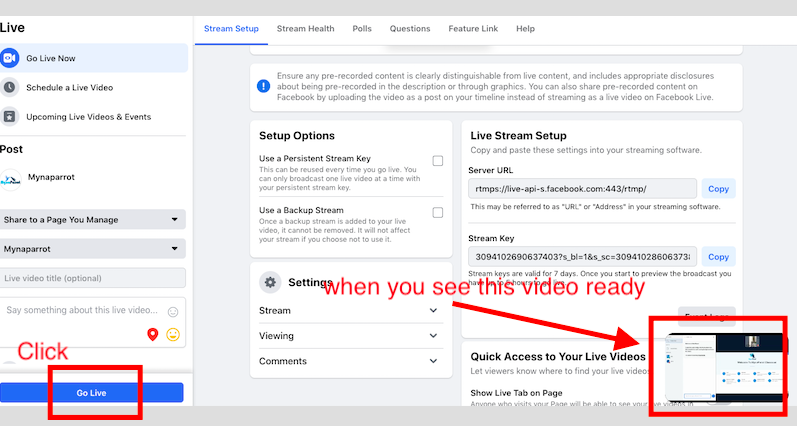
Task: Click the Show Live Tab on Page label
Action: [516, 392]
